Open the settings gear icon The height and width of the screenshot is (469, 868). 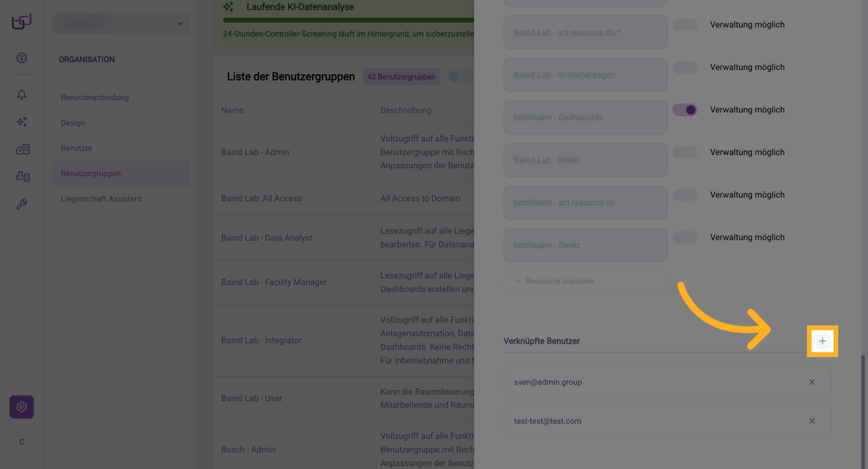tap(22, 407)
